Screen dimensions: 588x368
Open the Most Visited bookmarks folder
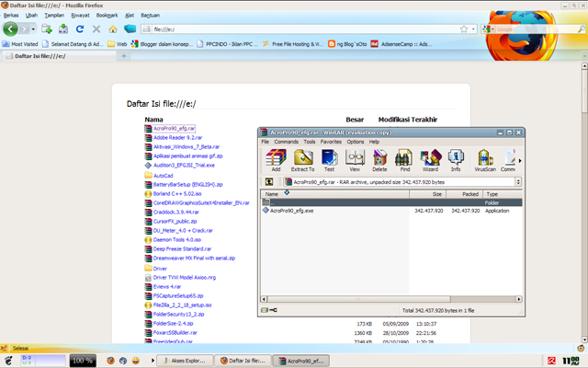coord(20,44)
